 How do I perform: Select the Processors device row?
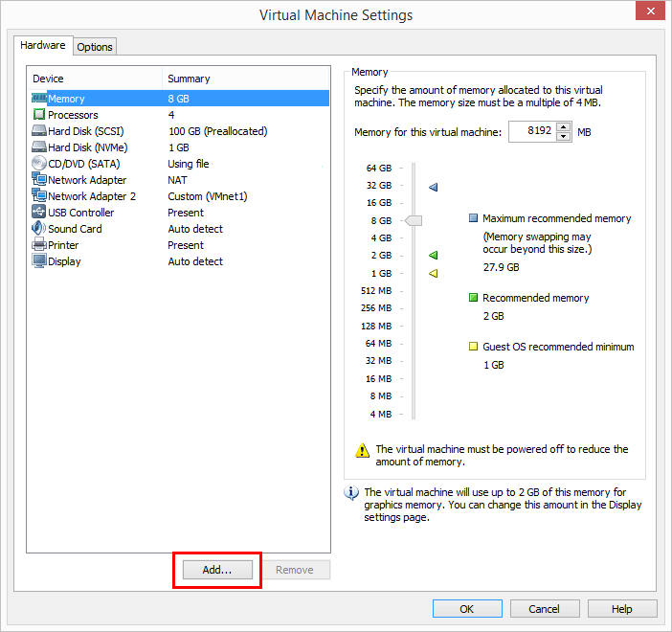coord(179,115)
